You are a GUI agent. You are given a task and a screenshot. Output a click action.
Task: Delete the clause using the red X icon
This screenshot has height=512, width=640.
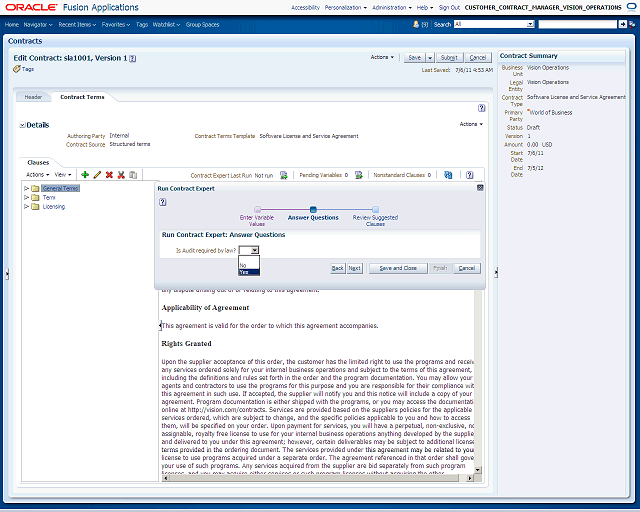coord(109,175)
